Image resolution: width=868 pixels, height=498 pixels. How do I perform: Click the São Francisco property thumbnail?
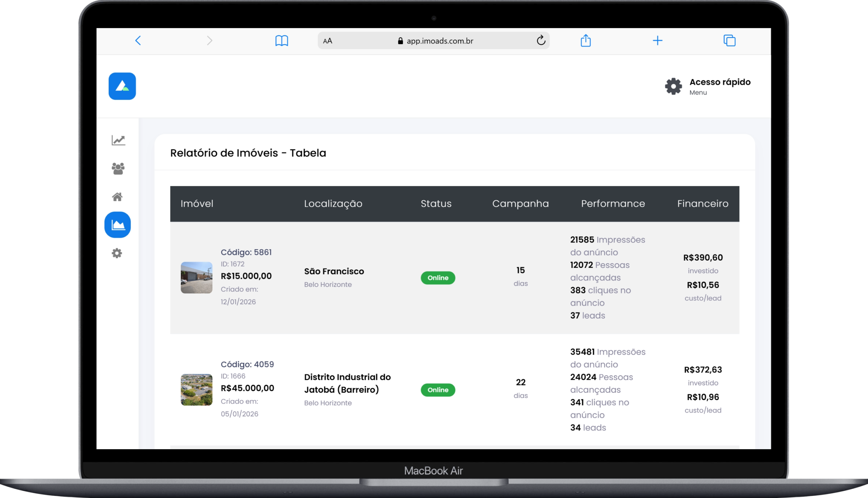(196, 278)
